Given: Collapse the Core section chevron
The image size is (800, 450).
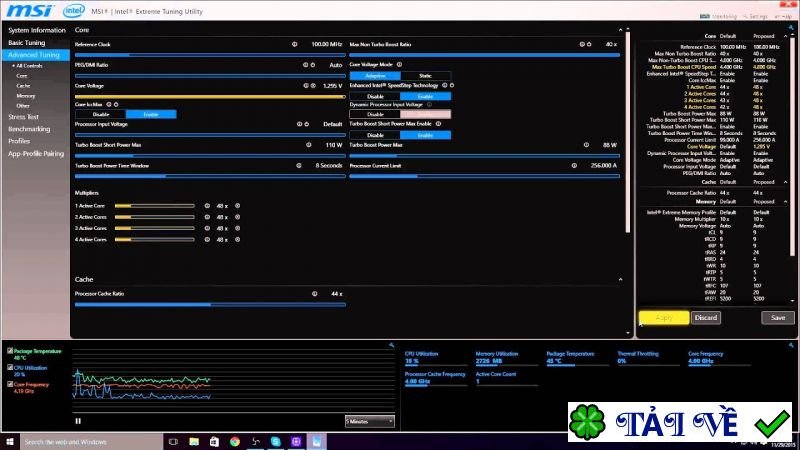Looking at the screenshot, I should tap(620, 30).
